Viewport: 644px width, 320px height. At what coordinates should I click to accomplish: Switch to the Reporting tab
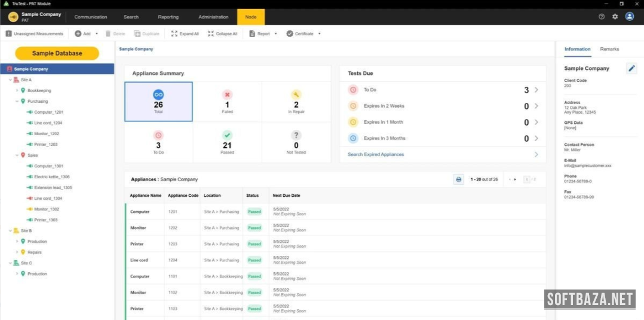(168, 17)
